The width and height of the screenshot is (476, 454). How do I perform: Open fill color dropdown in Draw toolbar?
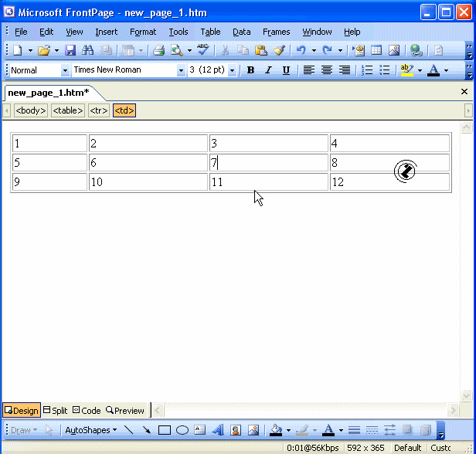(x=288, y=430)
